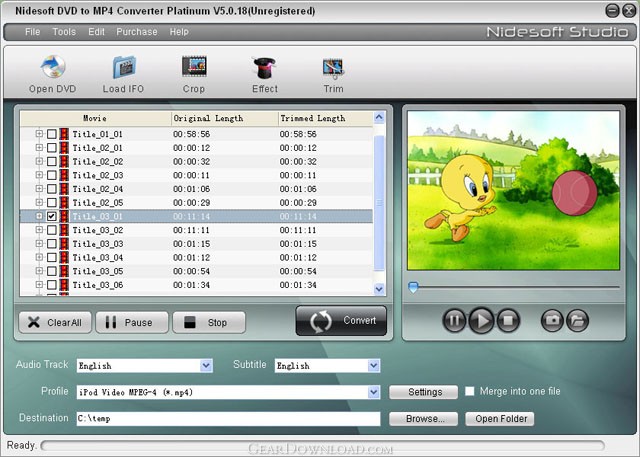Click the film icon of Title_02_05
Viewport: 640px width, 457px height.
(64, 202)
